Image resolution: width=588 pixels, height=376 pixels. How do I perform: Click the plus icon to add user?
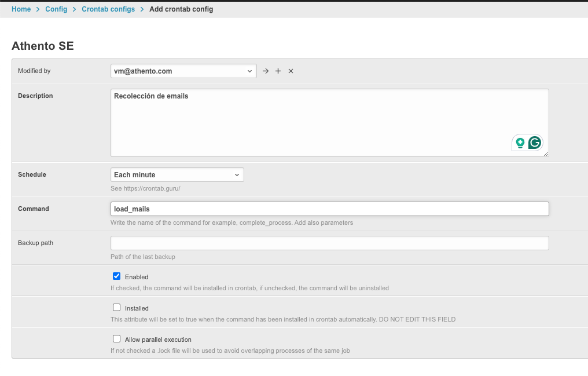coord(278,71)
